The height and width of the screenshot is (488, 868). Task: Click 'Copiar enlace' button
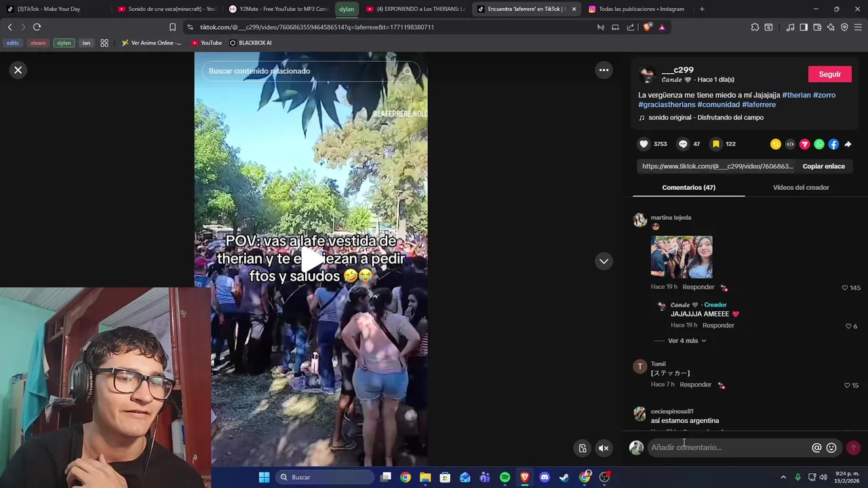point(823,166)
